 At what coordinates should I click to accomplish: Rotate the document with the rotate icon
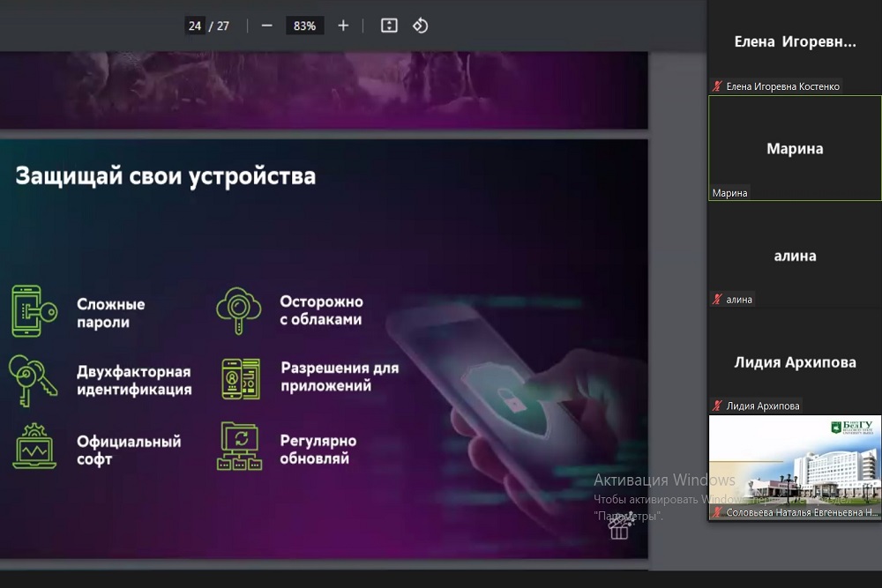point(421,26)
